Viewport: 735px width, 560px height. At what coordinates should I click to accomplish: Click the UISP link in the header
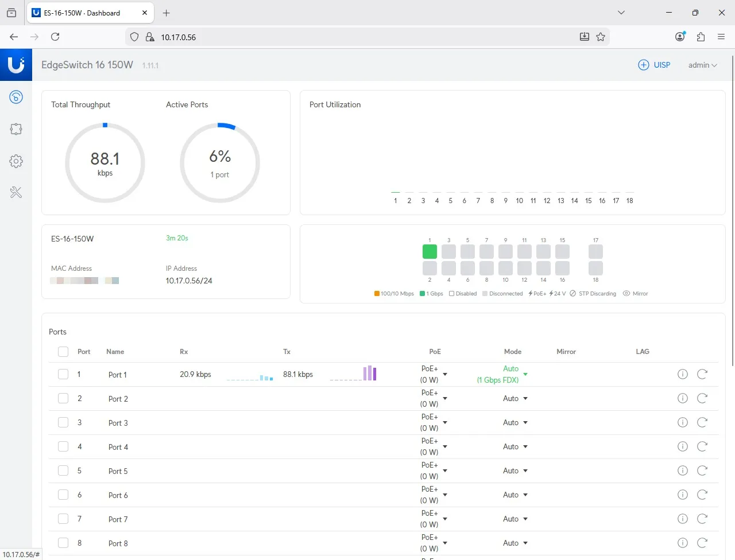[655, 65]
